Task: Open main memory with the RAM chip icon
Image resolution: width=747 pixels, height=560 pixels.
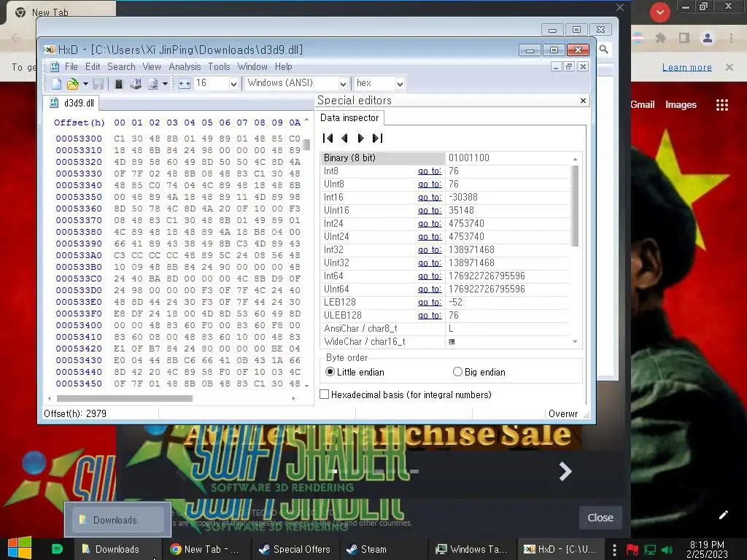Action: pyautogui.click(x=119, y=84)
